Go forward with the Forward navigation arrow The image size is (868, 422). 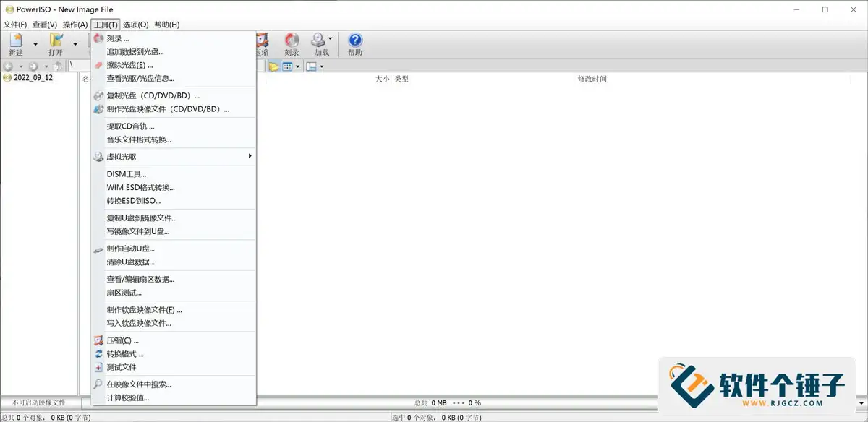[x=33, y=66]
